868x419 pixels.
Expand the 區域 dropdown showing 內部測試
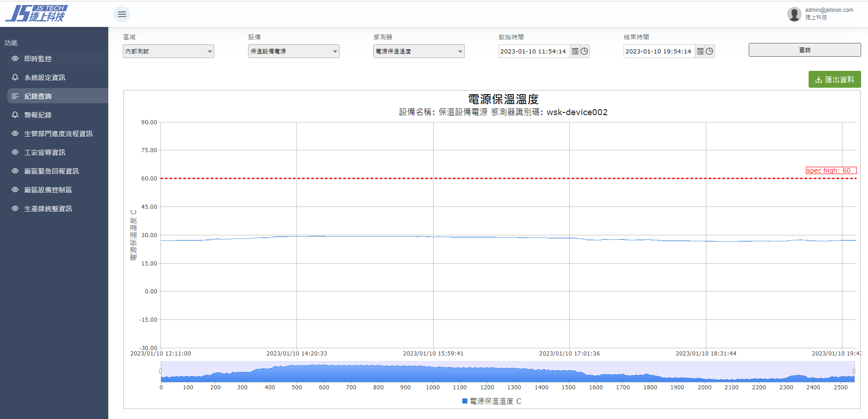tap(168, 52)
